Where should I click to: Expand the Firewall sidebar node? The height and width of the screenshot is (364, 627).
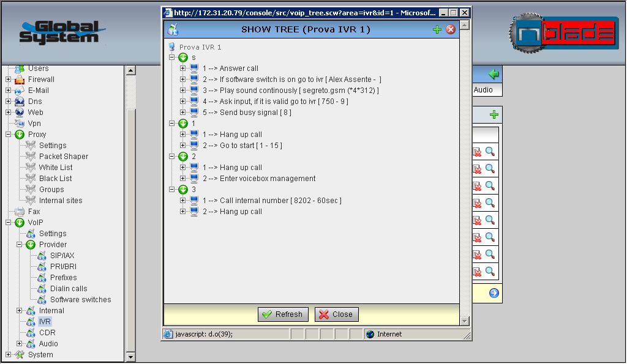click(8, 80)
